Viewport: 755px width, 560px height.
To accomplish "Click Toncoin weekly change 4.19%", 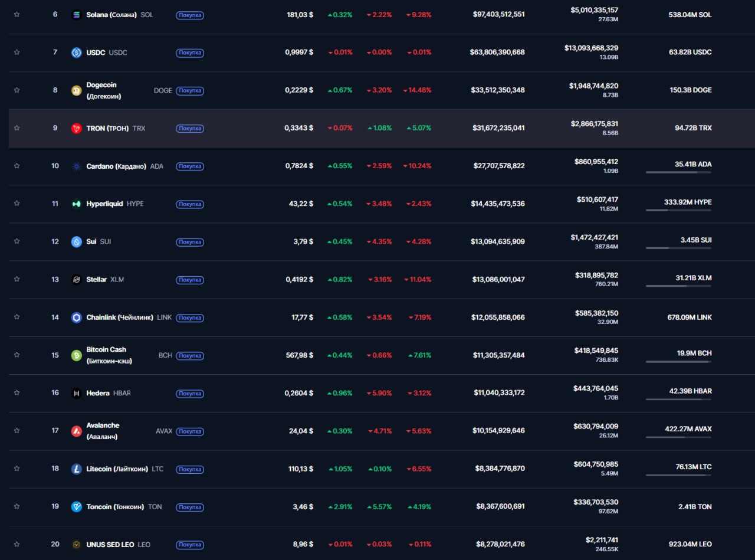I will point(419,506).
